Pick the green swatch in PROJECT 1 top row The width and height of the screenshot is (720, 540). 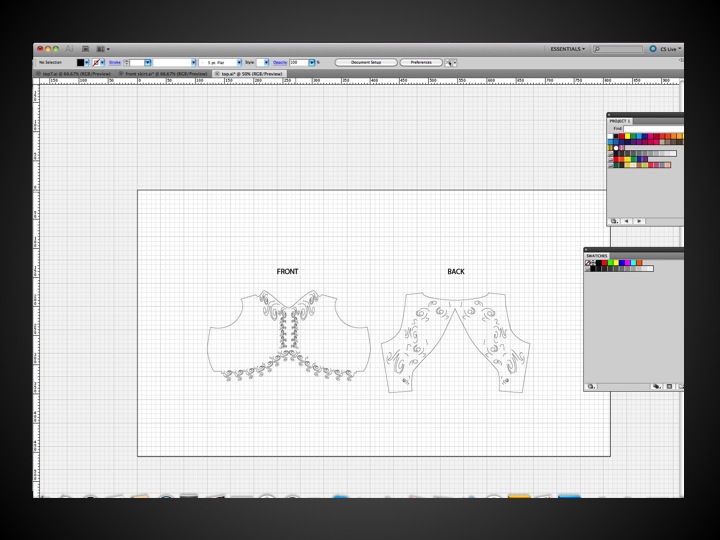pos(633,136)
